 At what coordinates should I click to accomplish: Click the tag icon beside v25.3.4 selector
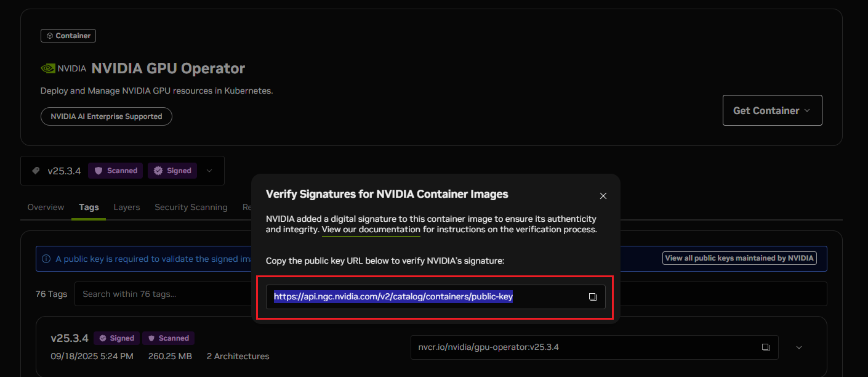(x=36, y=171)
